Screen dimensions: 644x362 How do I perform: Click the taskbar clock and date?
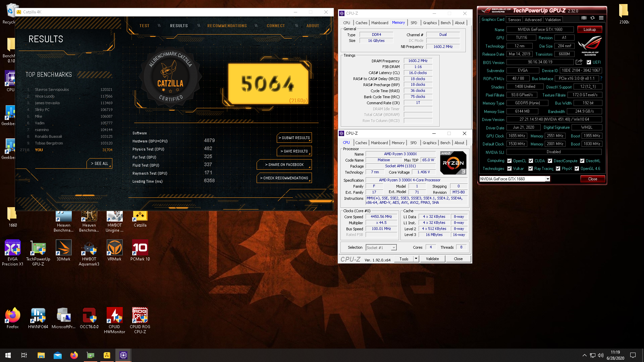point(615,355)
